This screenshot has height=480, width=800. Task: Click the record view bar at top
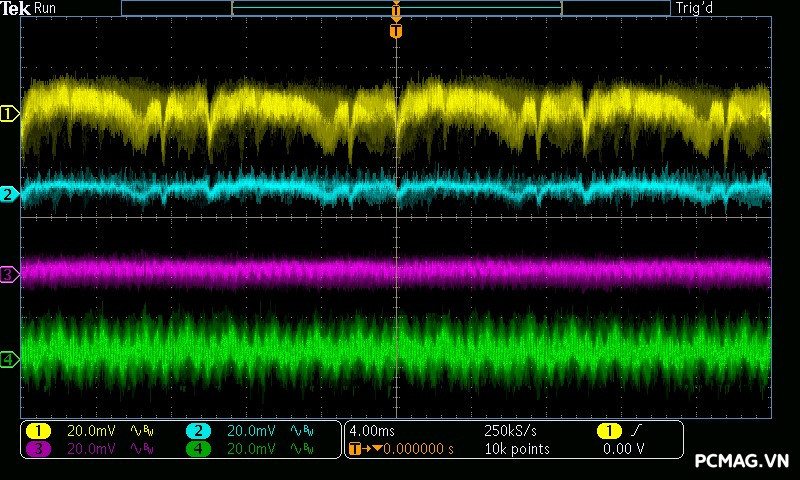396,8
